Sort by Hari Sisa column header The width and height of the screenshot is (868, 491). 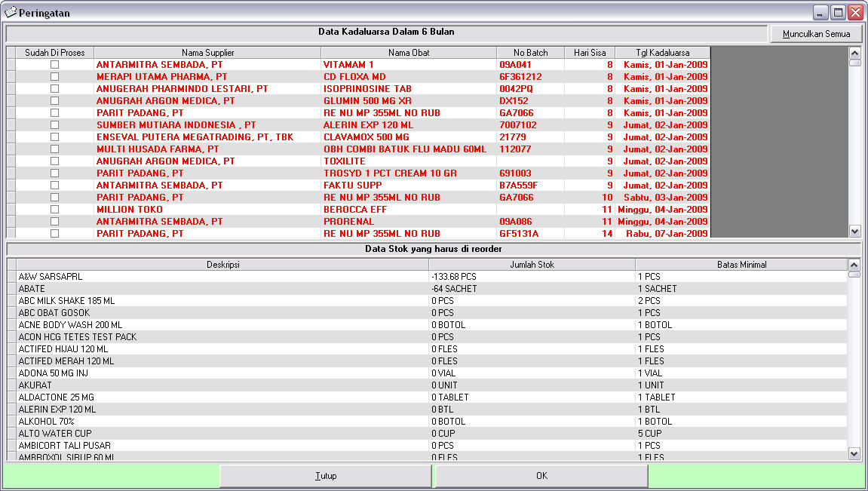click(590, 53)
